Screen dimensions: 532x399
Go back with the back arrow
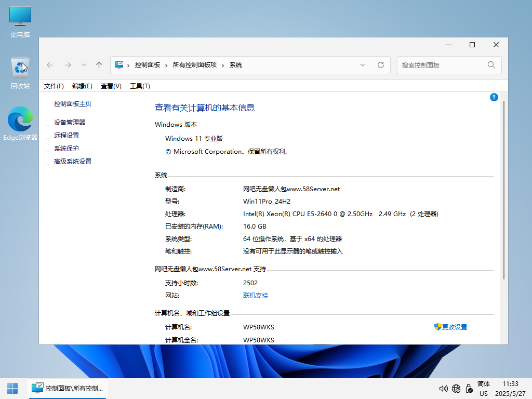pyautogui.click(x=50, y=65)
